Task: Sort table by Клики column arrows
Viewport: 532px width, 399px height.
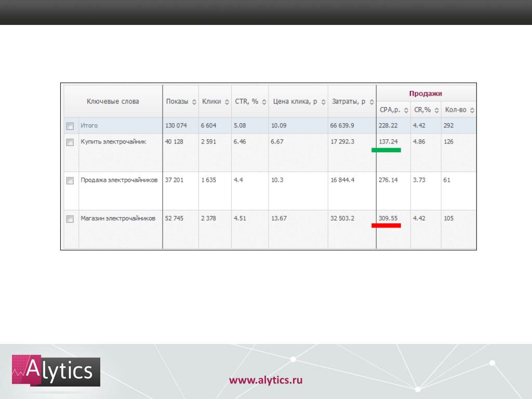Action: coord(227,102)
